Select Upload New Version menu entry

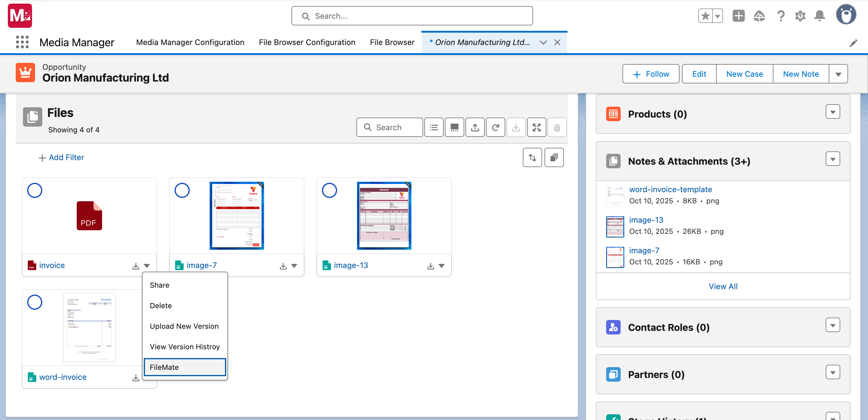click(x=184, y=326)
